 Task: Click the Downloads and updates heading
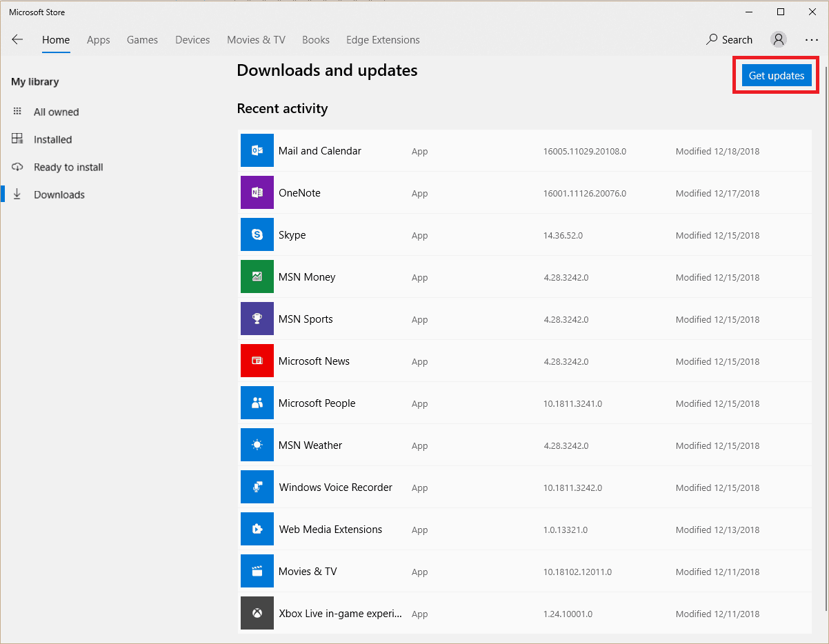[x=327, y=70]
